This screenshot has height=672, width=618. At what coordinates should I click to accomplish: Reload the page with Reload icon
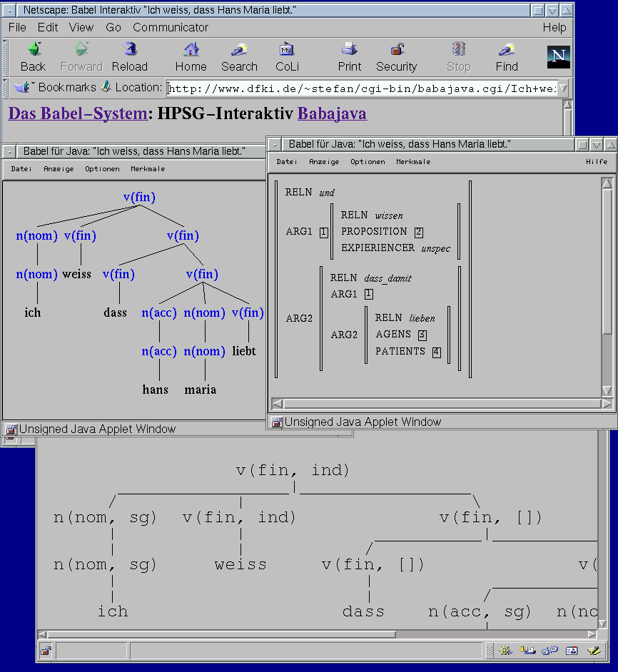[x=129, y=49]
